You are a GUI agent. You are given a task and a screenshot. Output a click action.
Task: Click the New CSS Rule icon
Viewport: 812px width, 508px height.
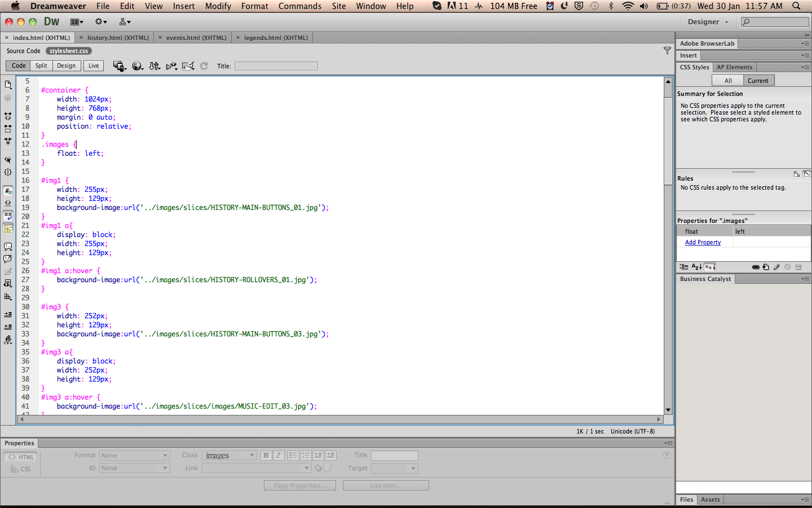point(766,267)
